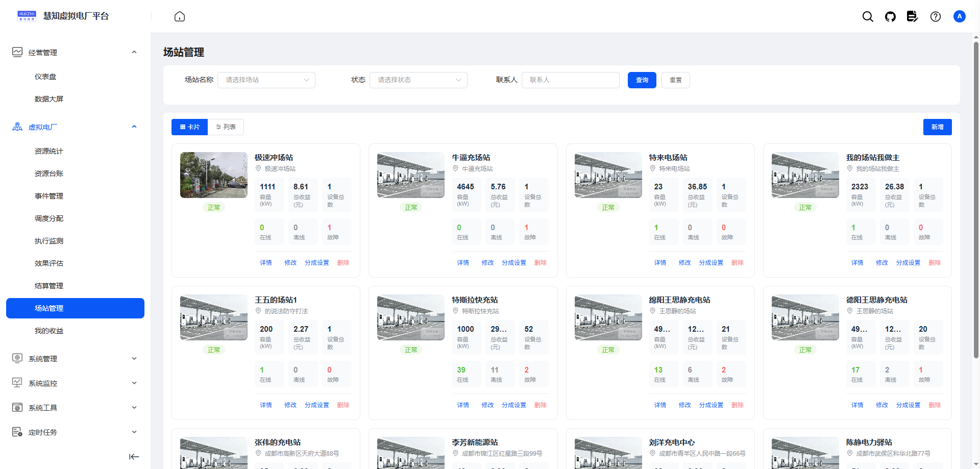
Task: Click location pin icon on 特来电场站 card
Action: (x=652, y=168)
